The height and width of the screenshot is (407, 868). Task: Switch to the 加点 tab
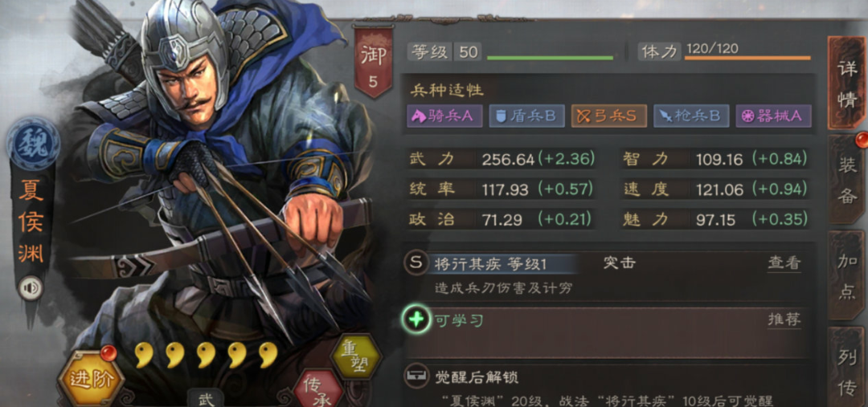(x=847, y=275)
